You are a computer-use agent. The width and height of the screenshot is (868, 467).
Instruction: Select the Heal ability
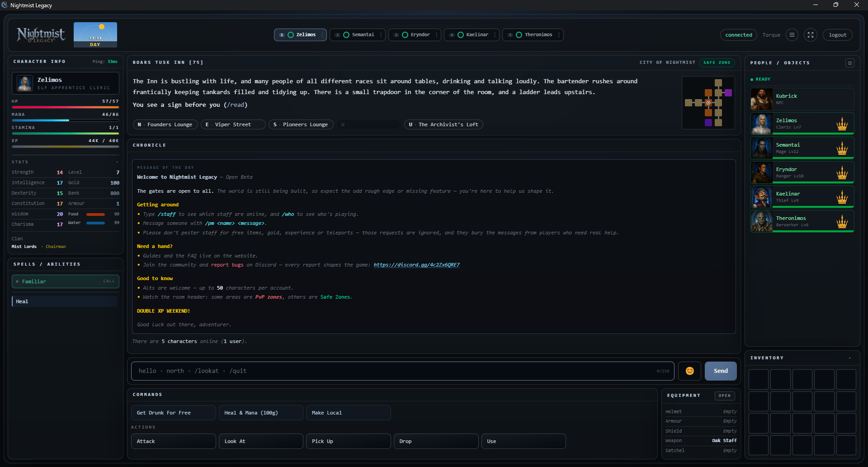[x=66, y=301]
